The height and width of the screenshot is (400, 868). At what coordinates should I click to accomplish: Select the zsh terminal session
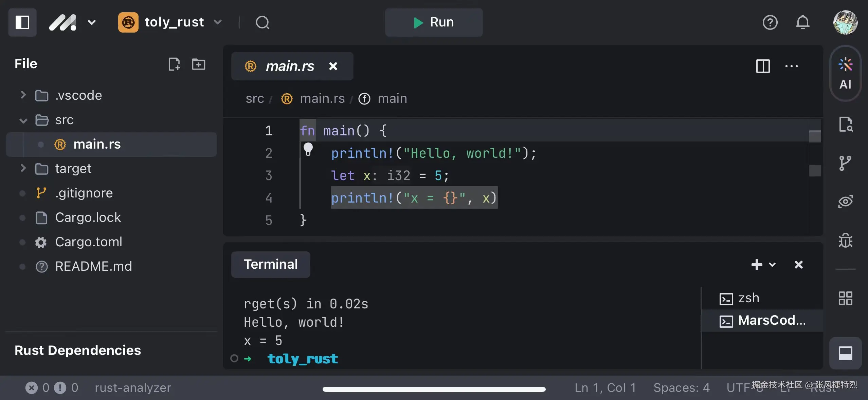[748, 298]
